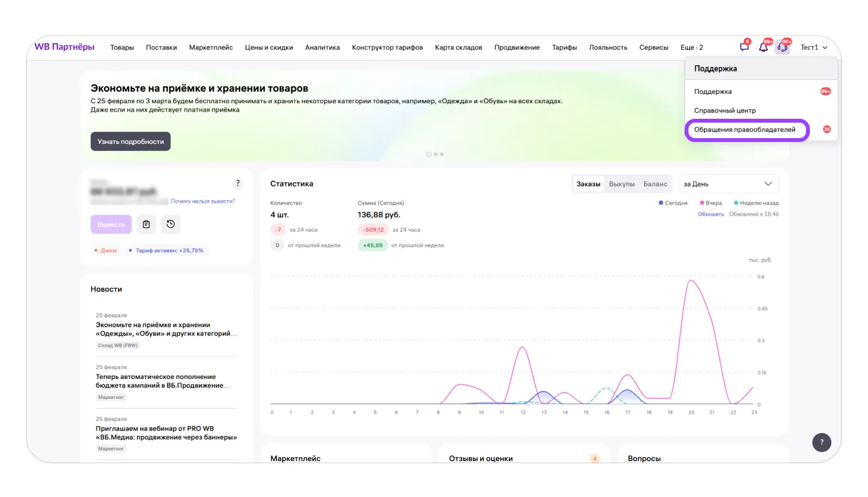Open news about автоматическое пополнение бюджета кампаний
Screen dimensions: 868x497
tap(163, 381)
